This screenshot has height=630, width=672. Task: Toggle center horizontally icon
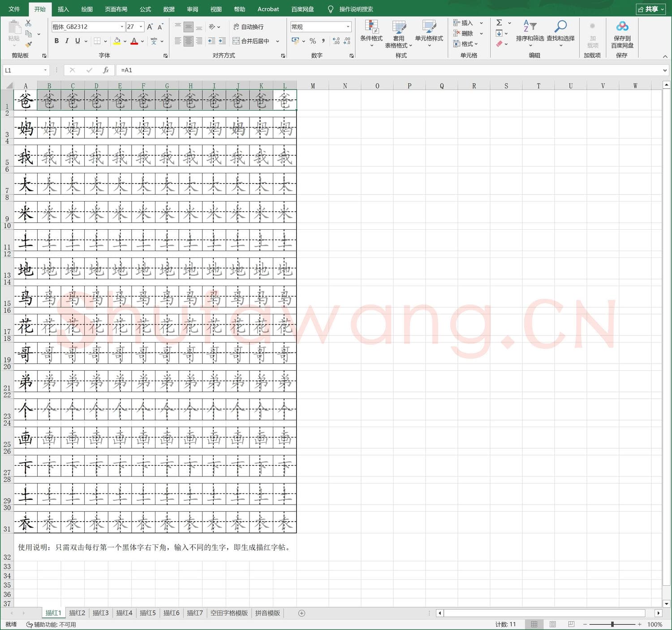(x=189, y=41)
